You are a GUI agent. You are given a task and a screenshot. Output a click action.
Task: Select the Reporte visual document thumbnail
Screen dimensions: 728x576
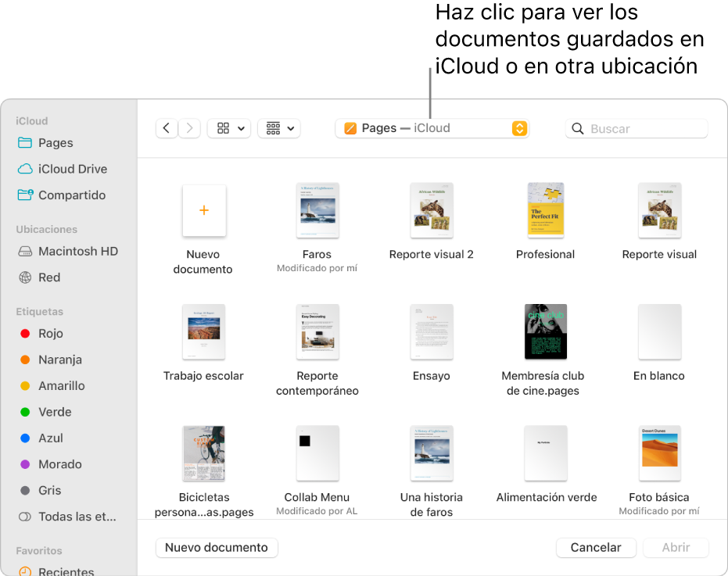660,210
